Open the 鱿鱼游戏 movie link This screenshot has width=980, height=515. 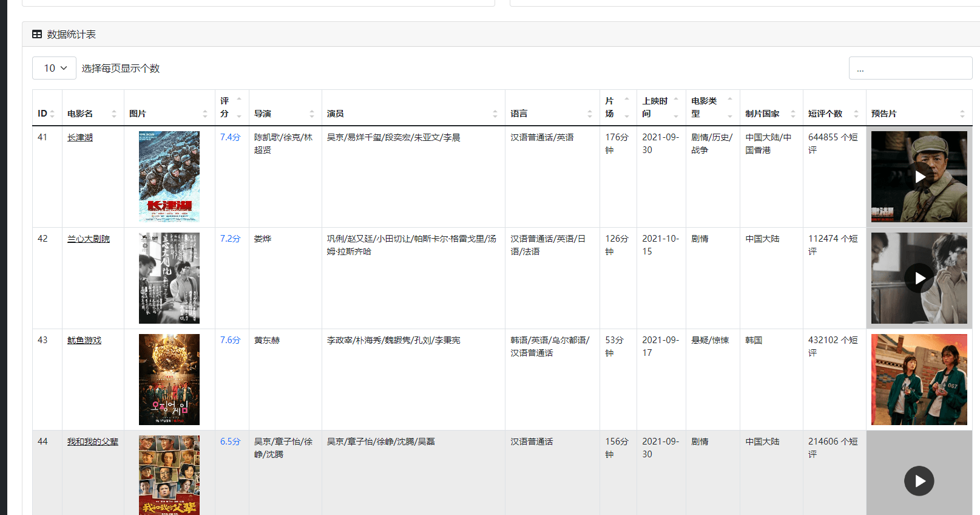[84, 341]
